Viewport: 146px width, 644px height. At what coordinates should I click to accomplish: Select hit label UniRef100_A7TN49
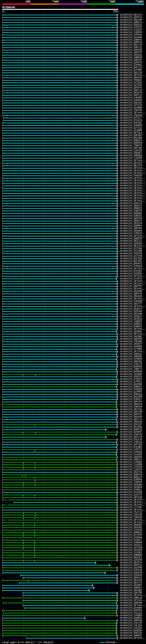click(131, 349)
